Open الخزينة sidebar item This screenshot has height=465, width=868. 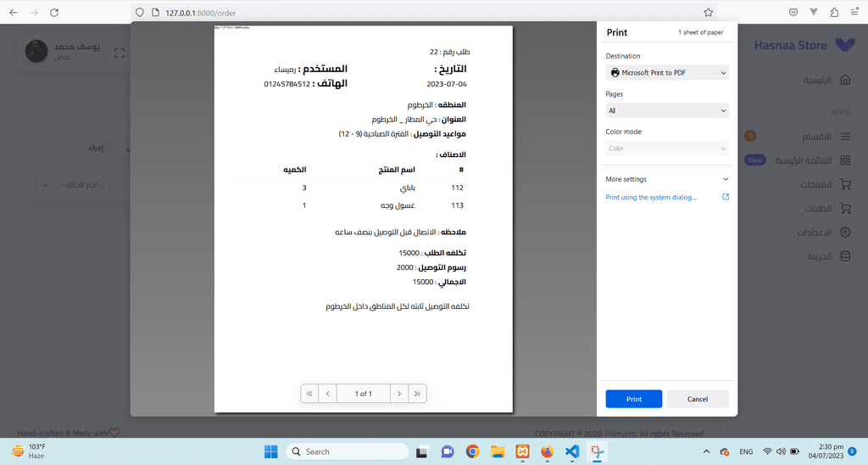click(829, 256)
